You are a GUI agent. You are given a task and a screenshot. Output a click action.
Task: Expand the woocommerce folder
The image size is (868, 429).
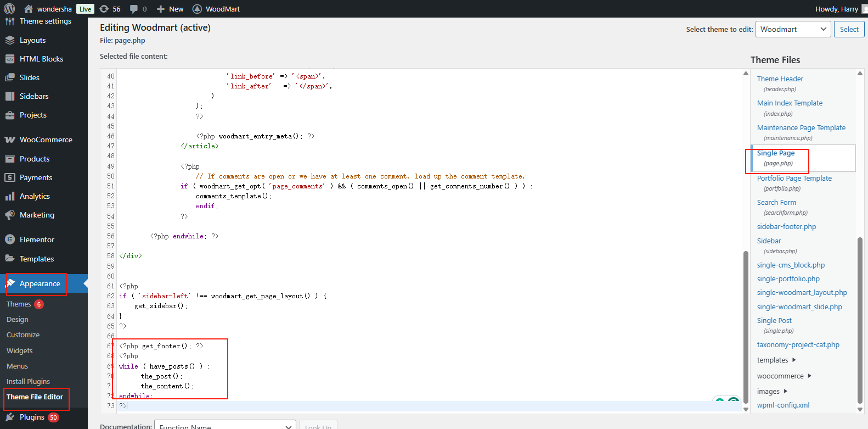pyautogui.click(x=809, y=376)
